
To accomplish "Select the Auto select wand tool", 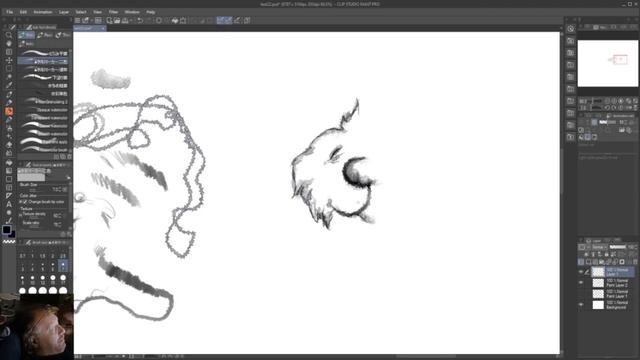I will (x=9, y=77).
